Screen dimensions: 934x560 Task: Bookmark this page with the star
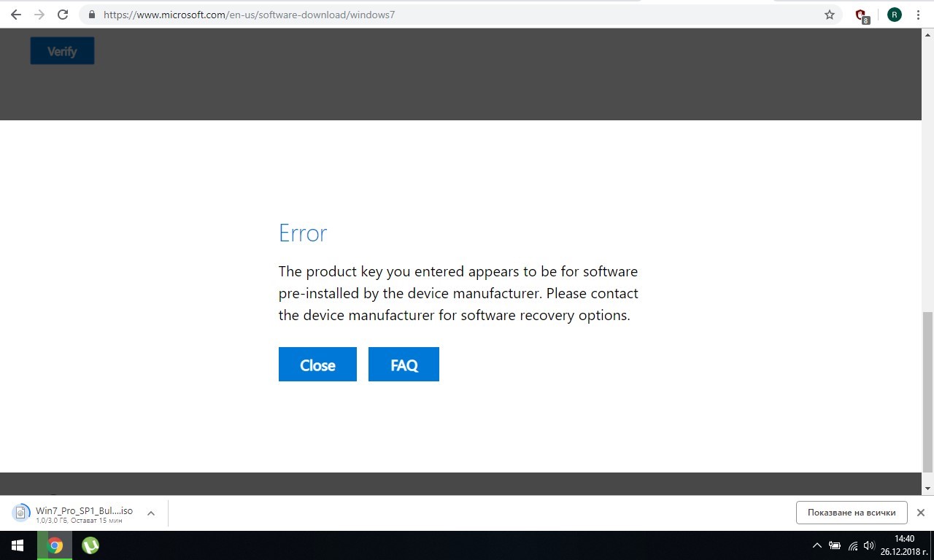click(x=830, y=15)
